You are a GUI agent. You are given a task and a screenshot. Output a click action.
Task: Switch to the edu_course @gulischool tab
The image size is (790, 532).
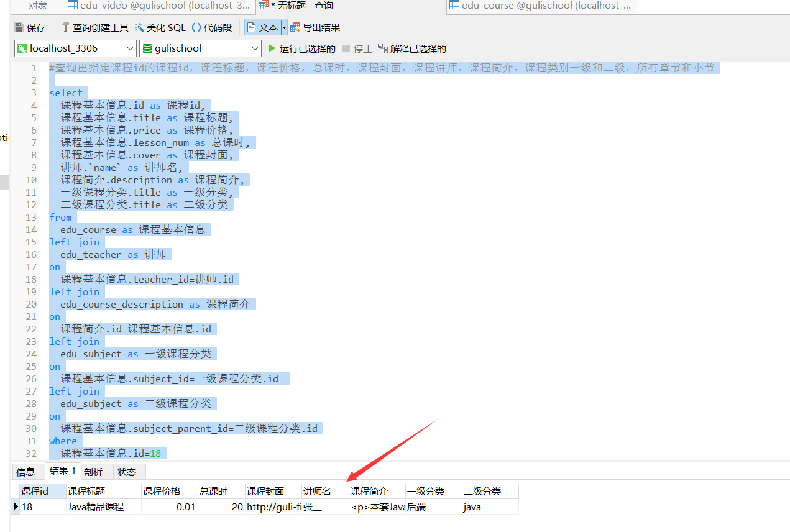(x=541, y=6)
